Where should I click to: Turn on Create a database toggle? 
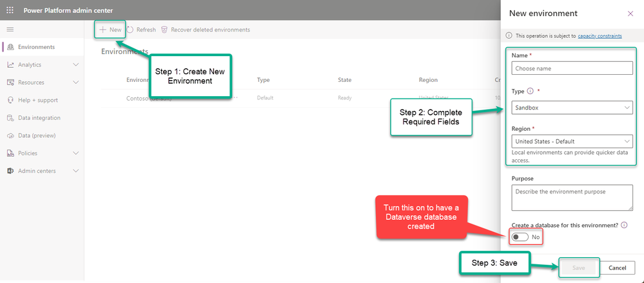click(520, 237)
